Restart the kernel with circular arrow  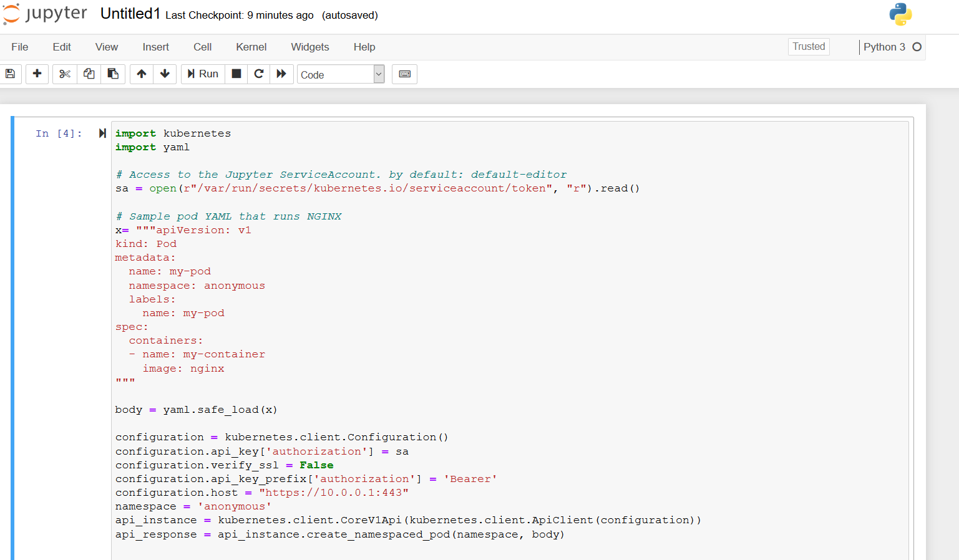tap(259, 74)
